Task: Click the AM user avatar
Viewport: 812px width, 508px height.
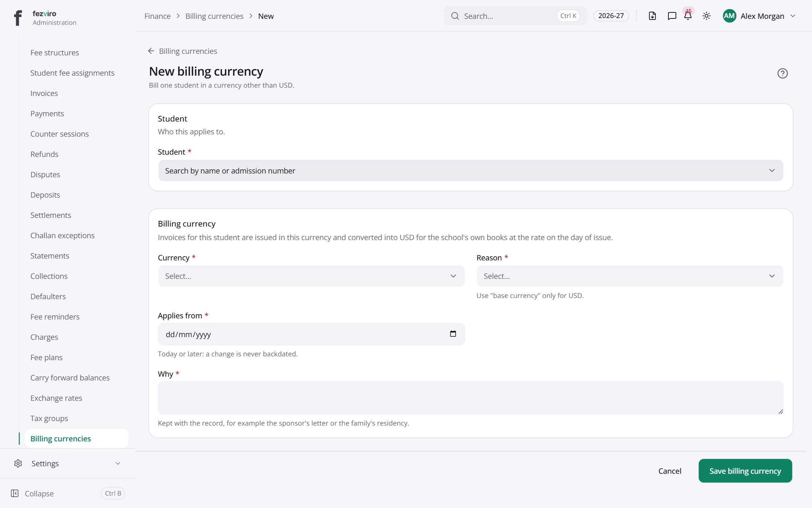Action: coord(729,16)
